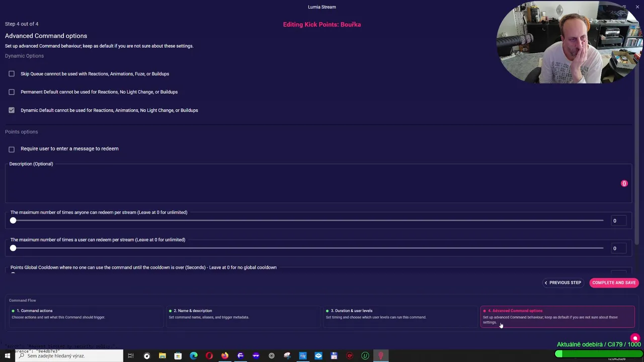Click the taskbar search box

coord(69,356)
